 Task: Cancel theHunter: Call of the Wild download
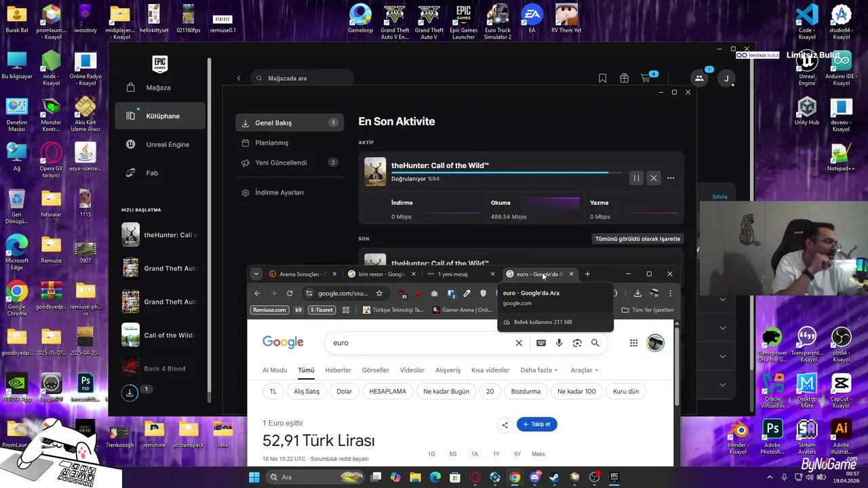pos(654,178)
